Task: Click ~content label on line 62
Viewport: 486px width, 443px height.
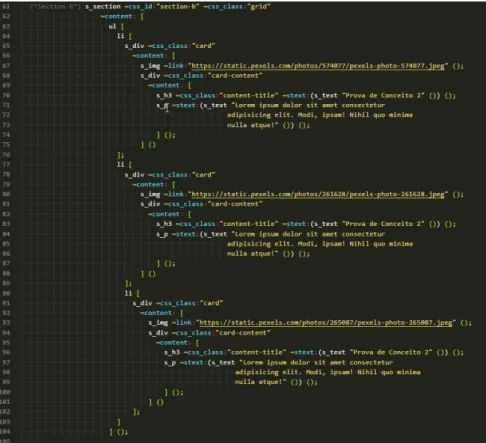Action: [117, 16]
